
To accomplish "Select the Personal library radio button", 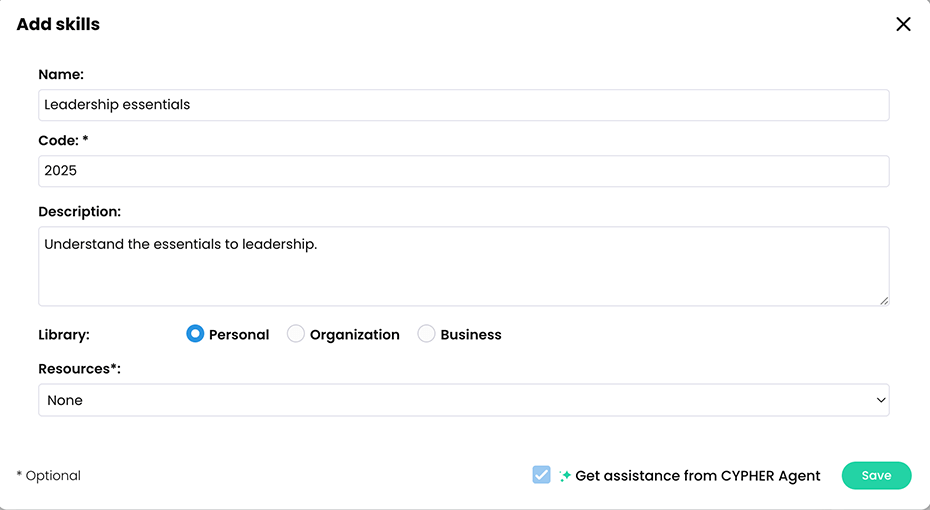I will click(195, 334).
